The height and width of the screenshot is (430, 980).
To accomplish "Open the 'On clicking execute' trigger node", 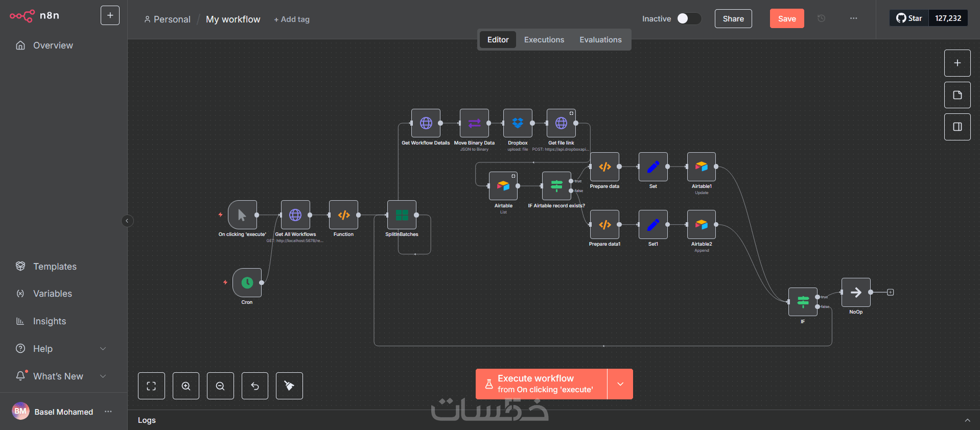I will pos(242,215).
